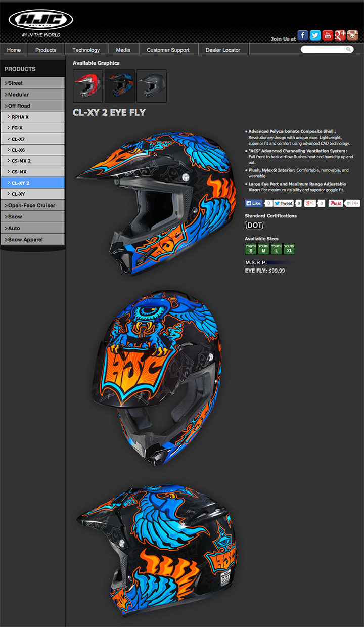Viewport: 364px width, 627px height.
Task: Click the "CL-XY 2 EYE FLY" heading
Action: tap(109, 113)
